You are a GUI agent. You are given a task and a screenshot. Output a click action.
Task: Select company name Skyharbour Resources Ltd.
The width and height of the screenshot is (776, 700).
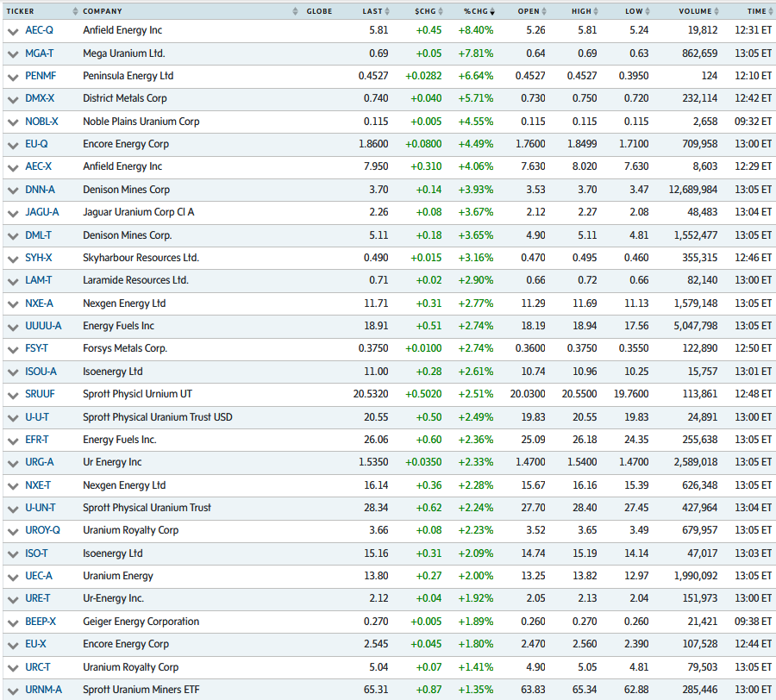click(141, 258)
